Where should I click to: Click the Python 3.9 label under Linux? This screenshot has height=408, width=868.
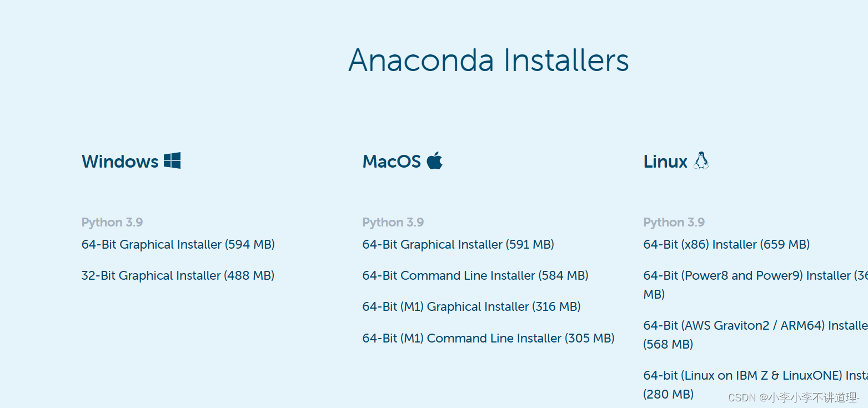click(674, 222)
